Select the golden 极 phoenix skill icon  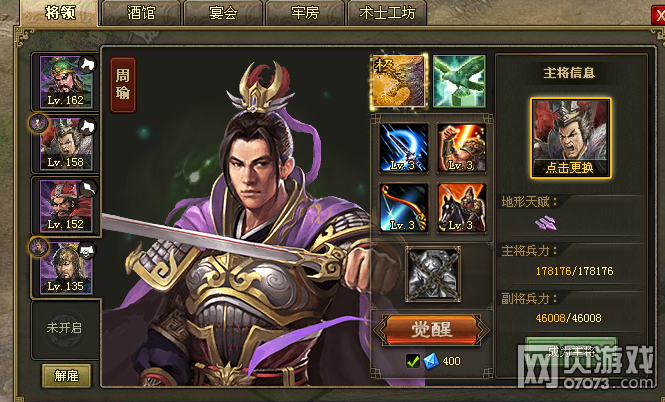point(399,81)
